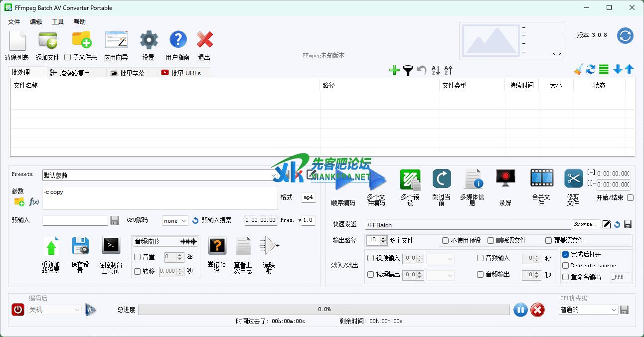
Task: Click the pause button beside progress bar
Action: coord(519,310)
